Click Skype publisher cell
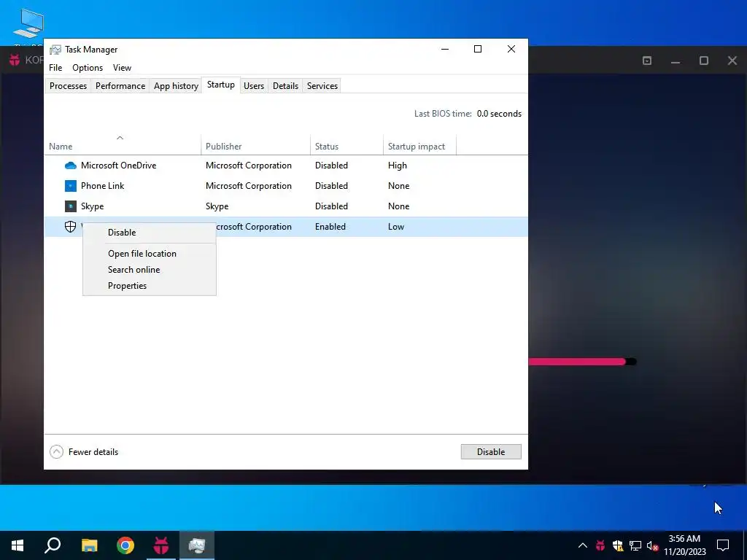747x560 pixels. 217,206
